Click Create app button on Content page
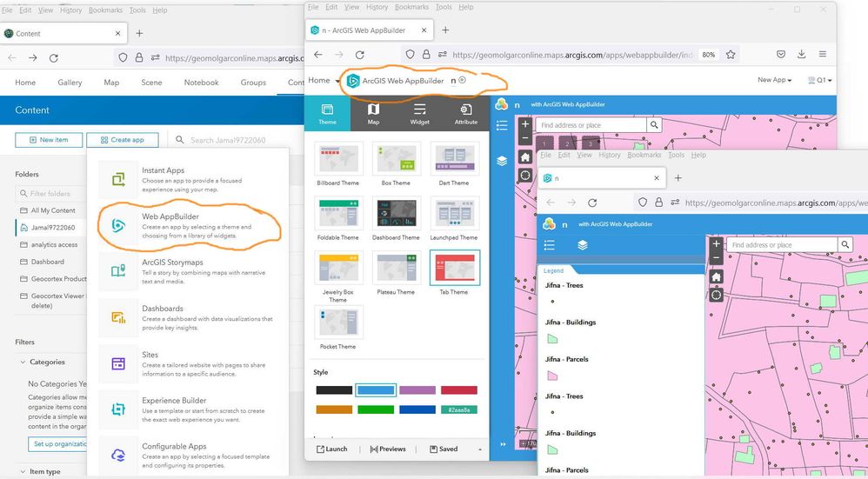Image resolution: width=868 pixels, height=479 pixels. pyautogui.click(x=123, y=140)
